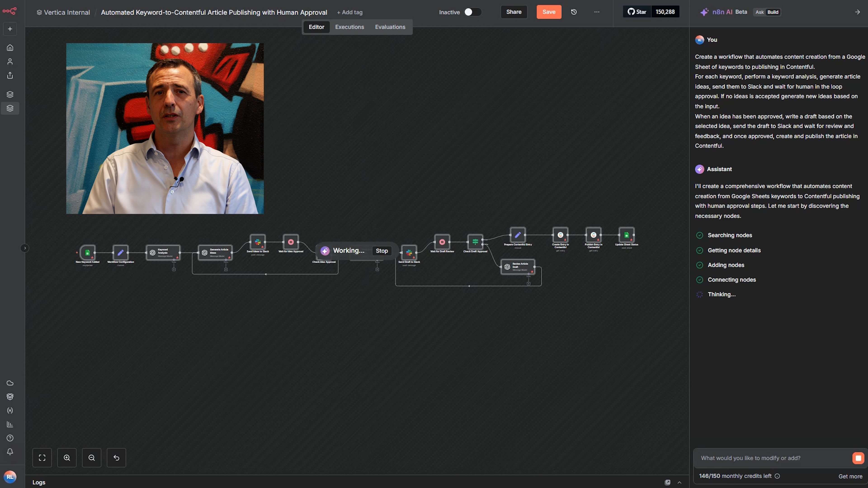The image size is (868, 488).
Task: Switch to the Executions tab
Action: pyautogui.click(x=349, y=27)
